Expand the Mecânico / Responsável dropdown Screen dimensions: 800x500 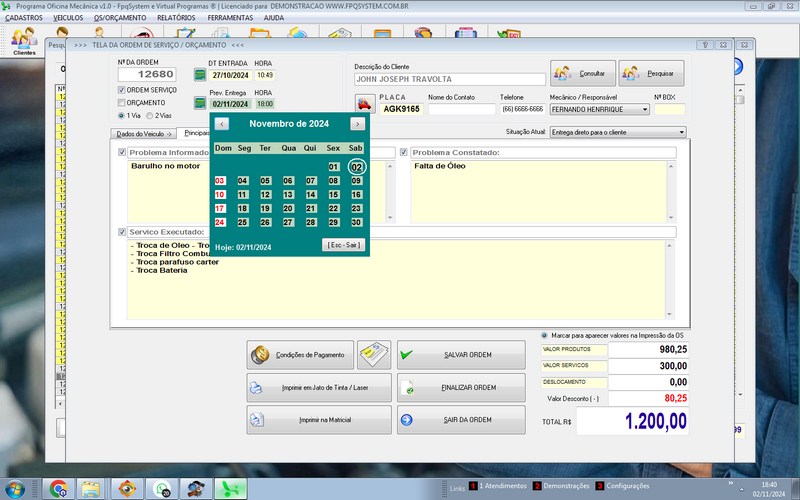644,110
